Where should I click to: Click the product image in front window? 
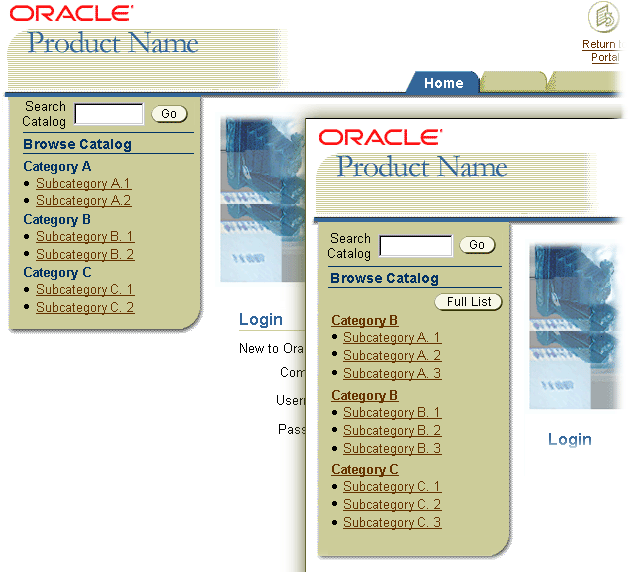[576, 326]
